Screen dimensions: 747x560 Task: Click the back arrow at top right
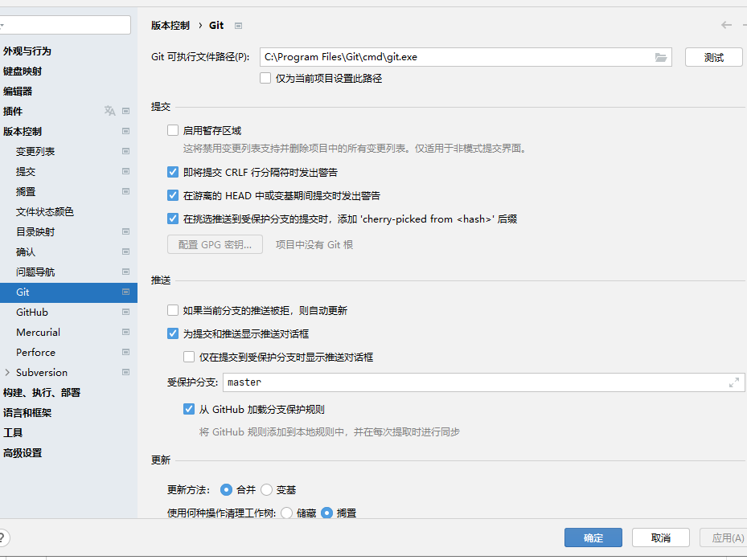726,25
